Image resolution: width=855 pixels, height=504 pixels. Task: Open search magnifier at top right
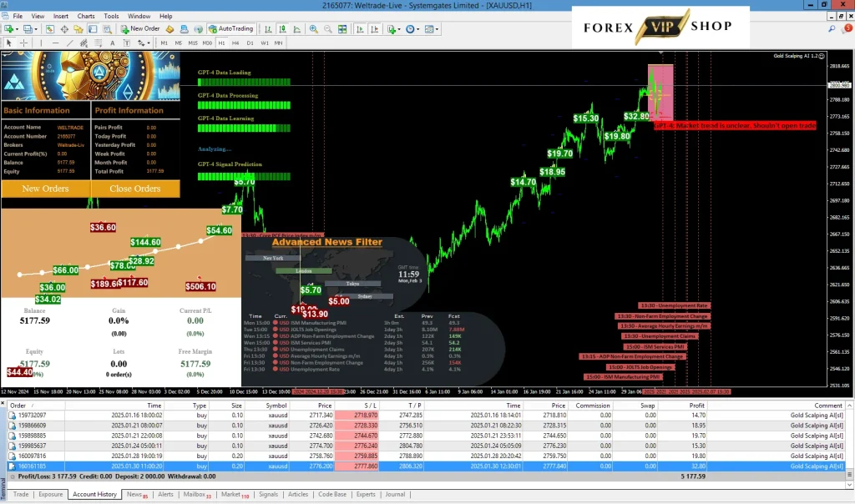(x=832, y=29)
